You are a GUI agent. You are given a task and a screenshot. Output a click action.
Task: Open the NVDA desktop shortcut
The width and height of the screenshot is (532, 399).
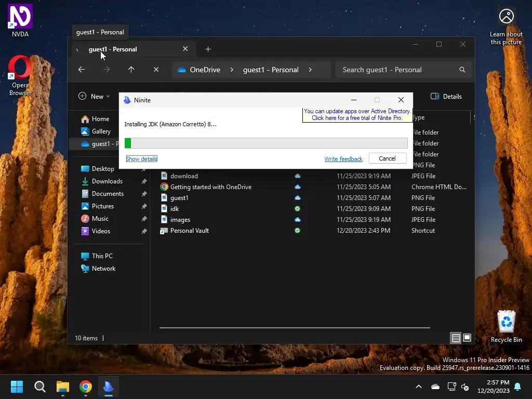coord(20,20)
